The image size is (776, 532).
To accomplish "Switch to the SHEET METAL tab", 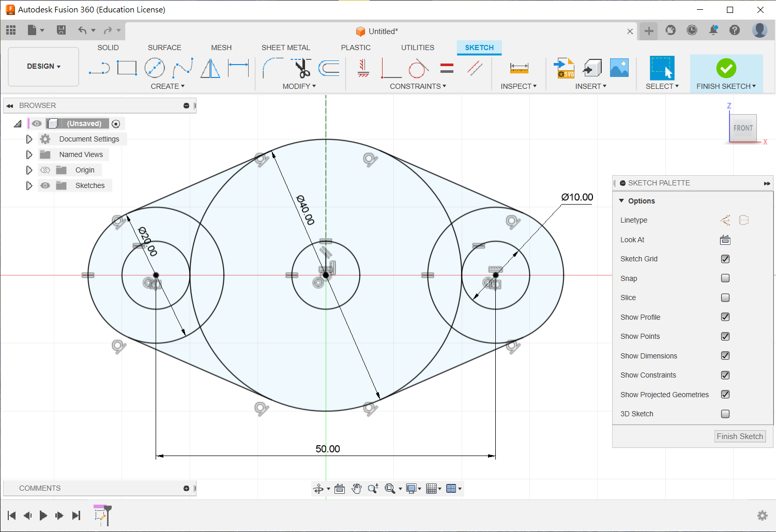I will [285, 48].
